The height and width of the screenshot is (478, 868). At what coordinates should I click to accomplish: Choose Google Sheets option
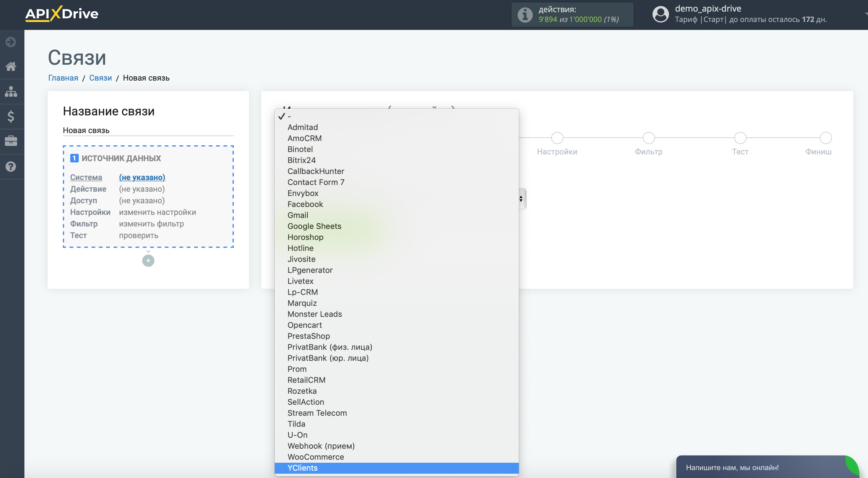point(396,226)
